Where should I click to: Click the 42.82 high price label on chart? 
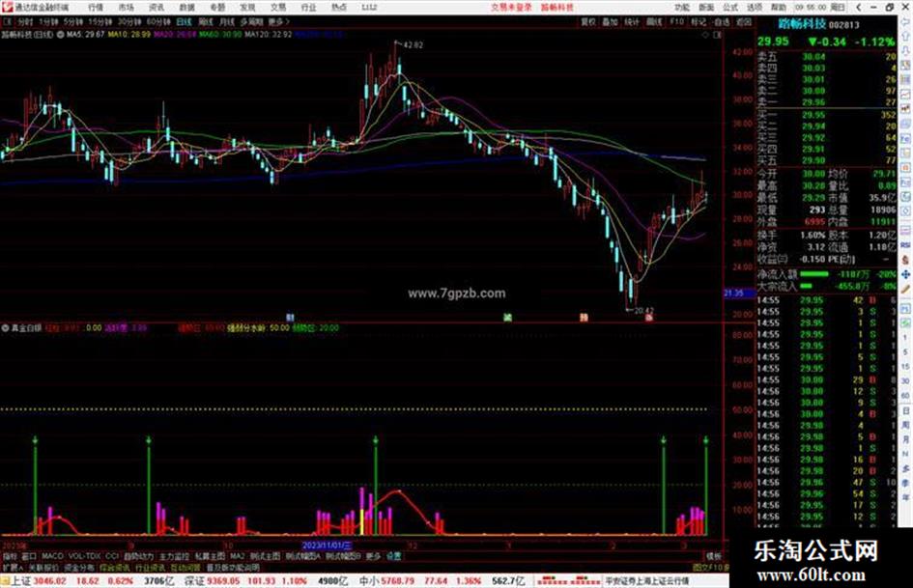(x=413, y=44)
